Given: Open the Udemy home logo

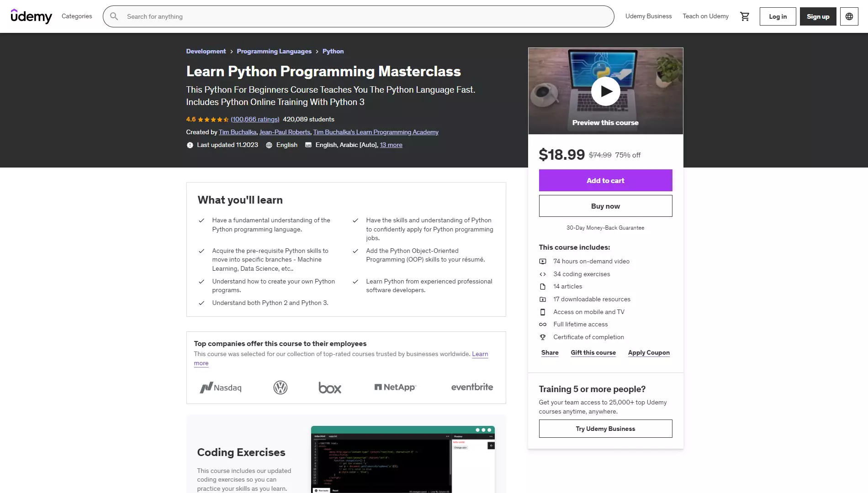Looking at the screenshot, I should tap(31, 16).
